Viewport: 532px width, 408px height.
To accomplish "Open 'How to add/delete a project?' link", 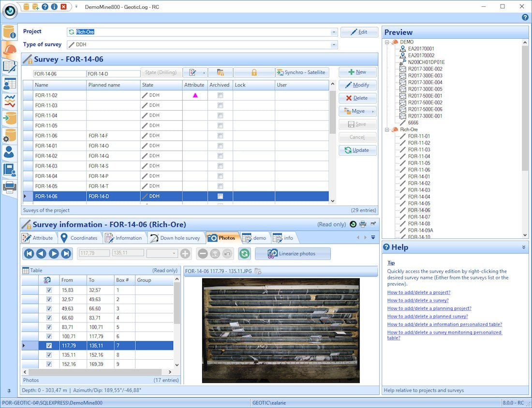I will 418,292.
